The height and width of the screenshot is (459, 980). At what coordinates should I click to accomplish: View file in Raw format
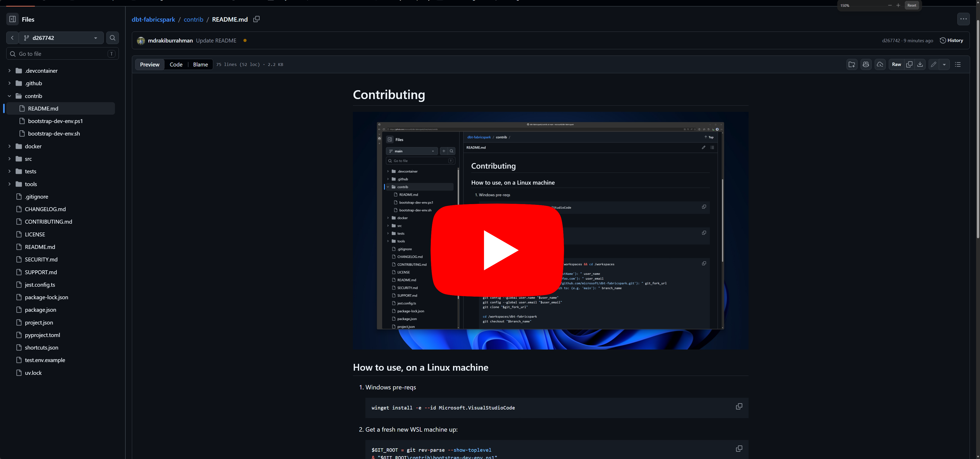(x=896, y=64)
